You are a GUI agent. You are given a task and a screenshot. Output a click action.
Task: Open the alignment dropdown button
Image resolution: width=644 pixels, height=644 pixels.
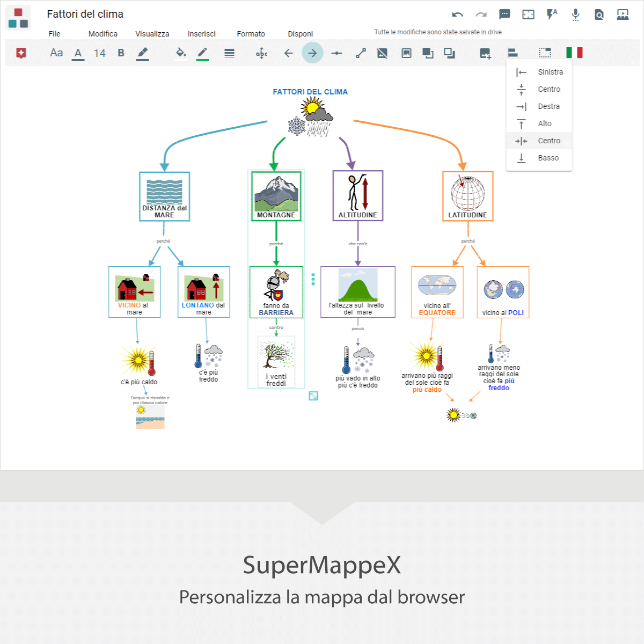point(513,53)
